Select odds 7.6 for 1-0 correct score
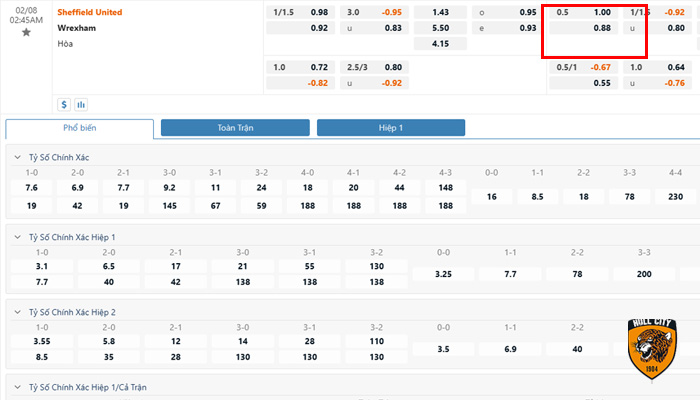 click(31, 188)
